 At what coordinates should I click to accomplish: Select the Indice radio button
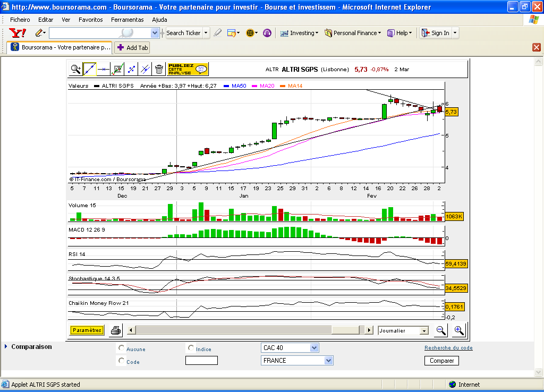click(x=191, y=347)
